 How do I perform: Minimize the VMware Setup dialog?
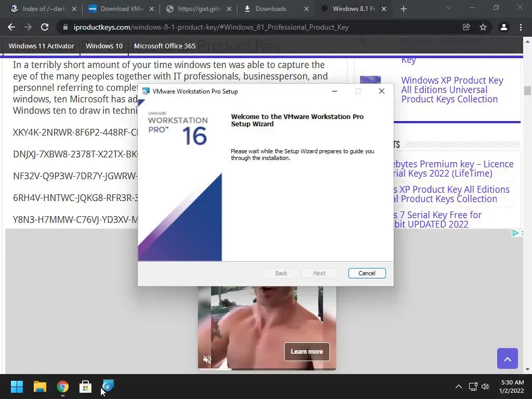335,91
